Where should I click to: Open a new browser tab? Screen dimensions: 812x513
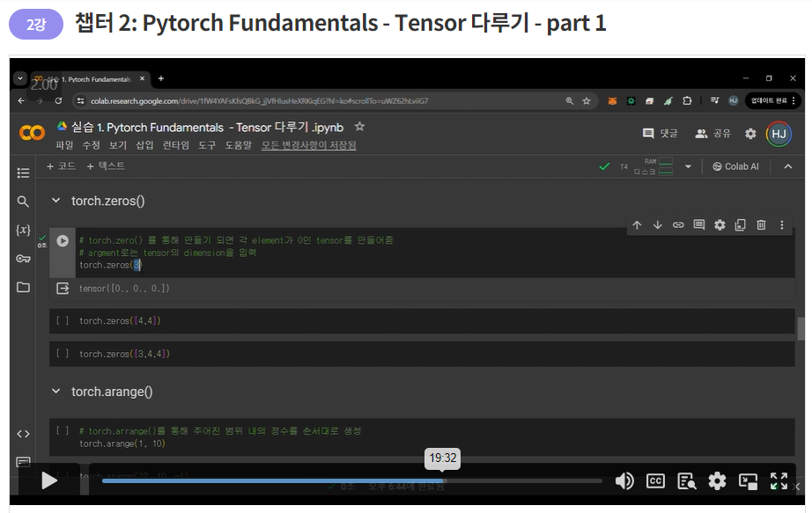[161, 78]
